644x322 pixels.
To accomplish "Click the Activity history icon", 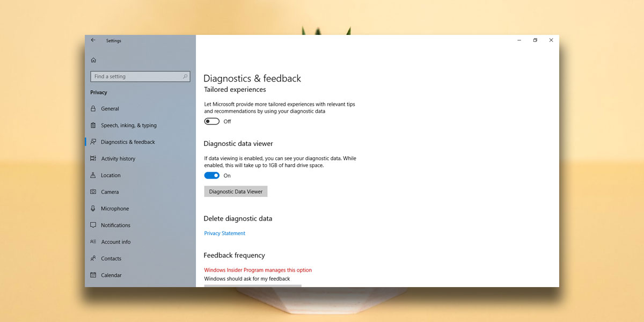I will 93,158.
